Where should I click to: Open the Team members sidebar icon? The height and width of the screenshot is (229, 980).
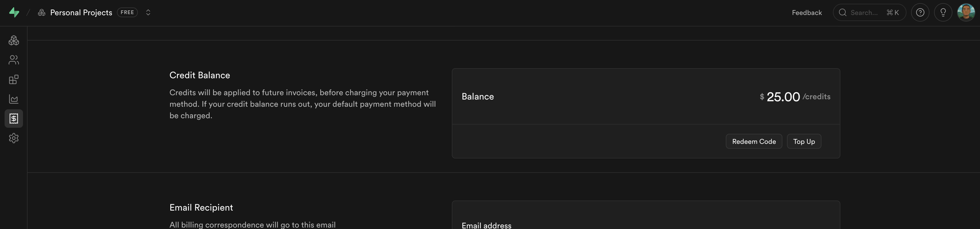click(x=14, y=60)
